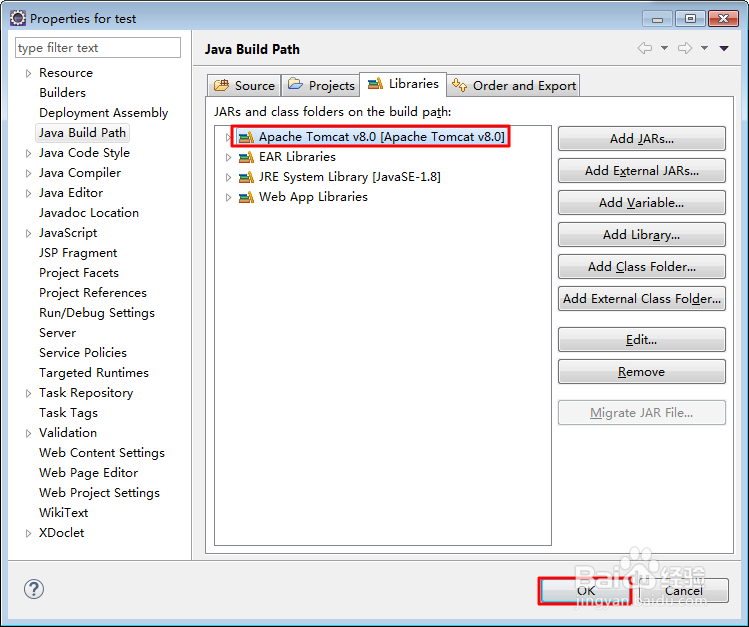Expand the Java Compiler category
749x627 pixels.
point(28,173)
